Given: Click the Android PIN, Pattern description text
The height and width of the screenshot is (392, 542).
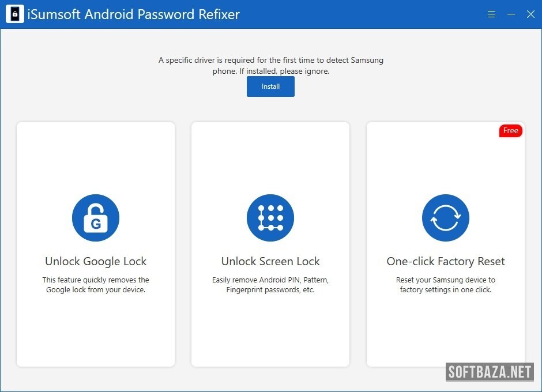Looking at the screenshot, I should [x=270, y=285].
